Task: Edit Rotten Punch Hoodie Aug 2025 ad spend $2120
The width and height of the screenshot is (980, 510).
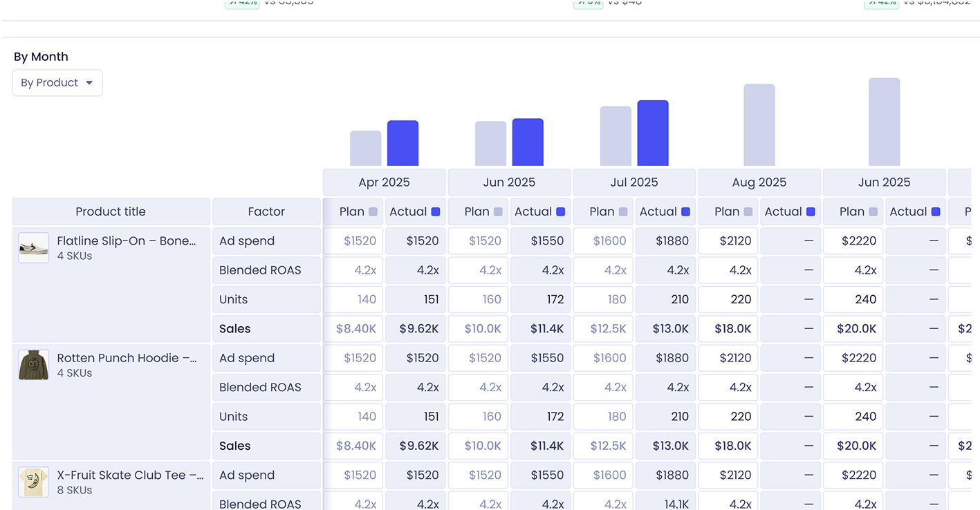Action: tap(728, 358)
